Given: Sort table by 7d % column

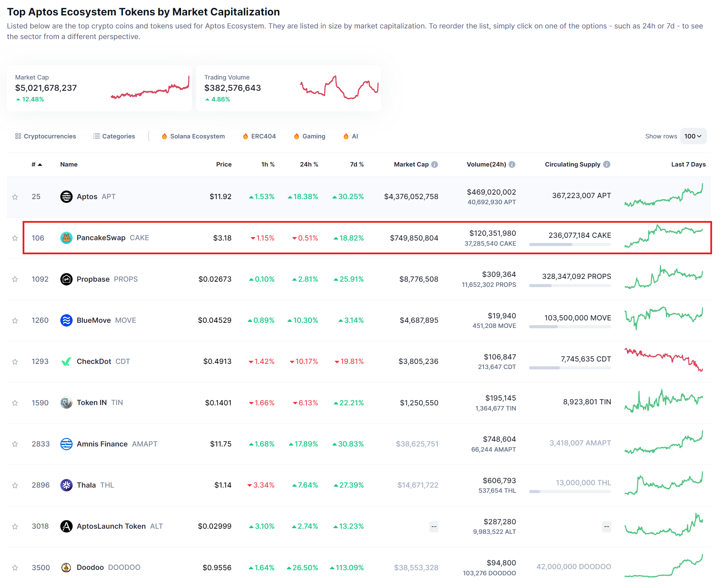Looking at the screenshot, I should click(x=357, y=164).
